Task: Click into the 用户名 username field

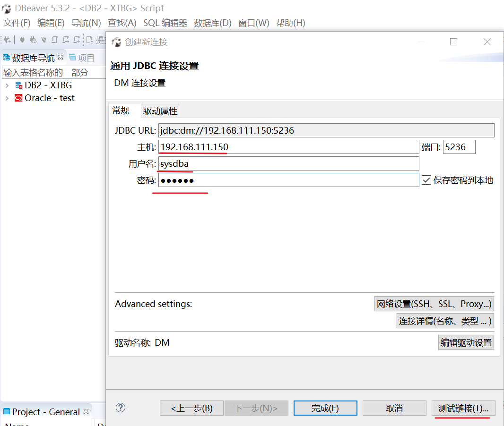Action: point(289,164)
